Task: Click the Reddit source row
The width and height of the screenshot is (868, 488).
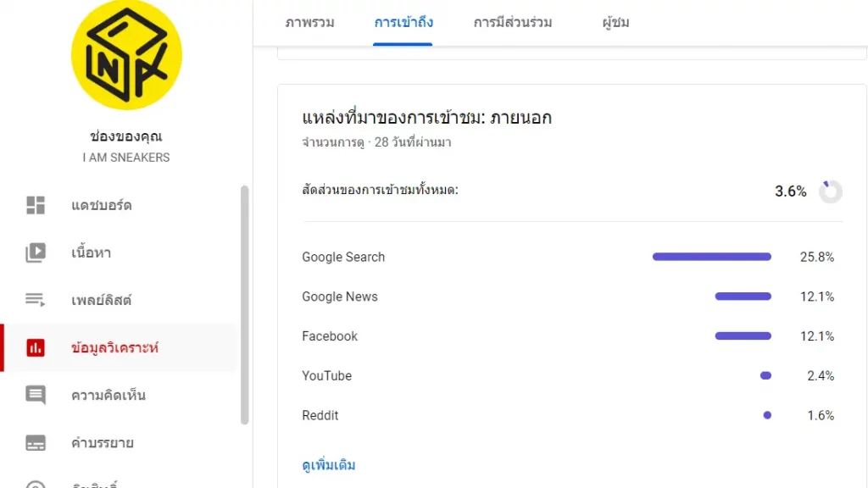Action: pos(572,415)
